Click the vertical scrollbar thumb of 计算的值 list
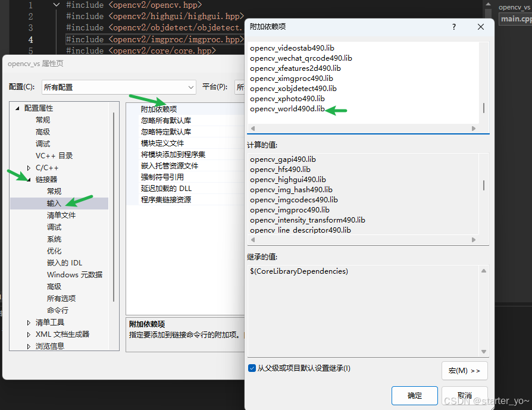Viewport: 532px width, 410px height. tap(484, 185)
